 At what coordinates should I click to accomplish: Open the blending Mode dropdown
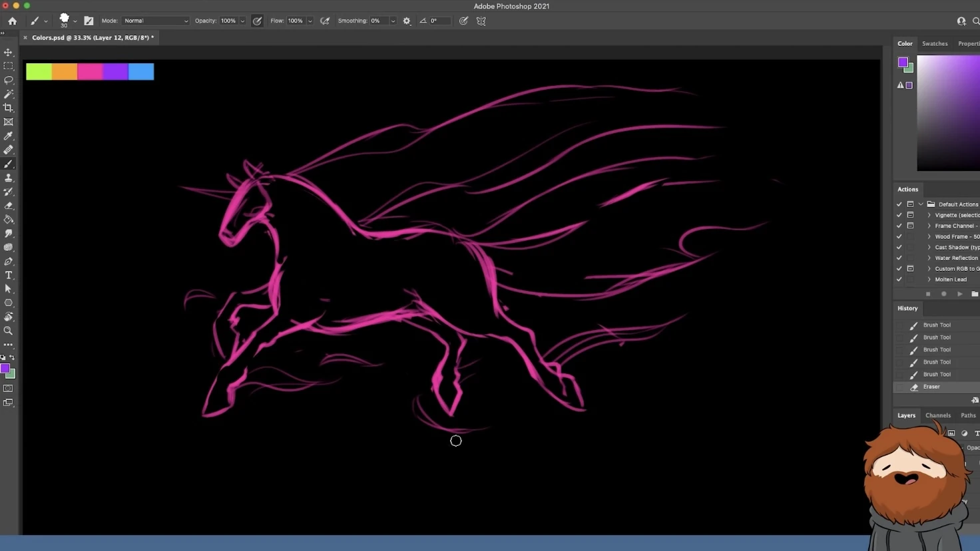click(155, 21)
